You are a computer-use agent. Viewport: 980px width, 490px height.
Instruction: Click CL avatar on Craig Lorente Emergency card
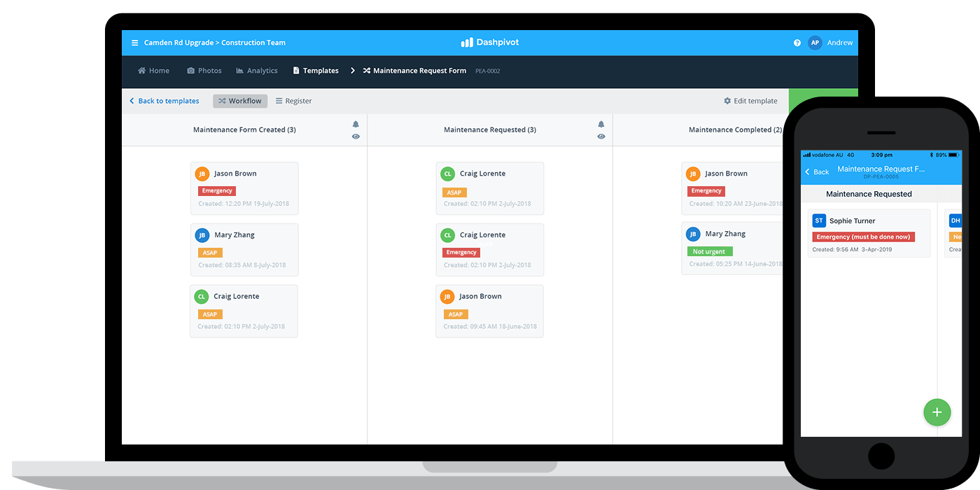point(447,235)
